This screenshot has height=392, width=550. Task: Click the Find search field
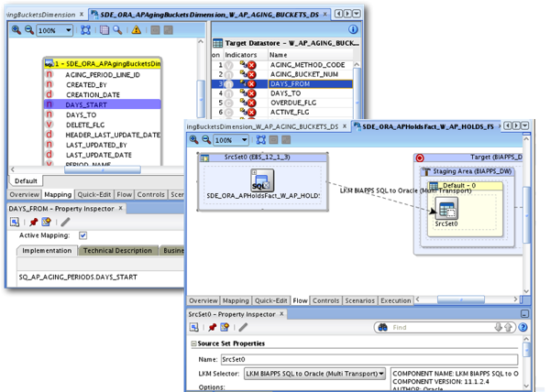point(441,327)
